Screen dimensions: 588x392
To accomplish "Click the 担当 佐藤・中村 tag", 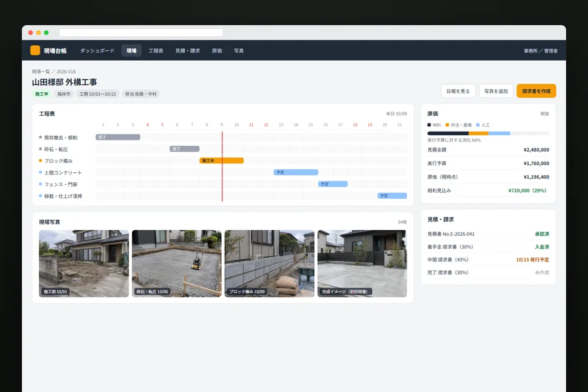I will [x=141, y=94].
